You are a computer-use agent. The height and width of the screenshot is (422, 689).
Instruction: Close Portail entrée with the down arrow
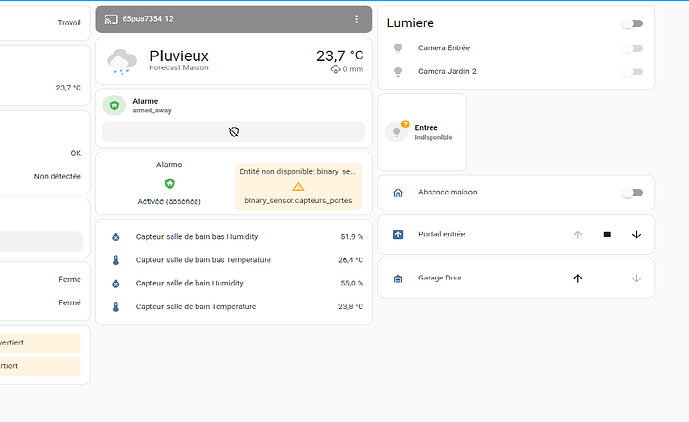tap(636, 235)
